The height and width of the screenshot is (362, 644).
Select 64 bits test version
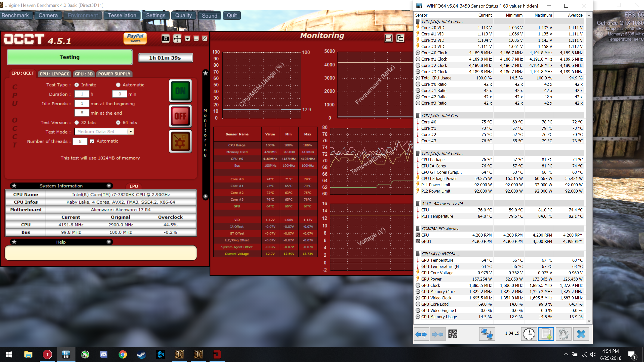[118, 123]
